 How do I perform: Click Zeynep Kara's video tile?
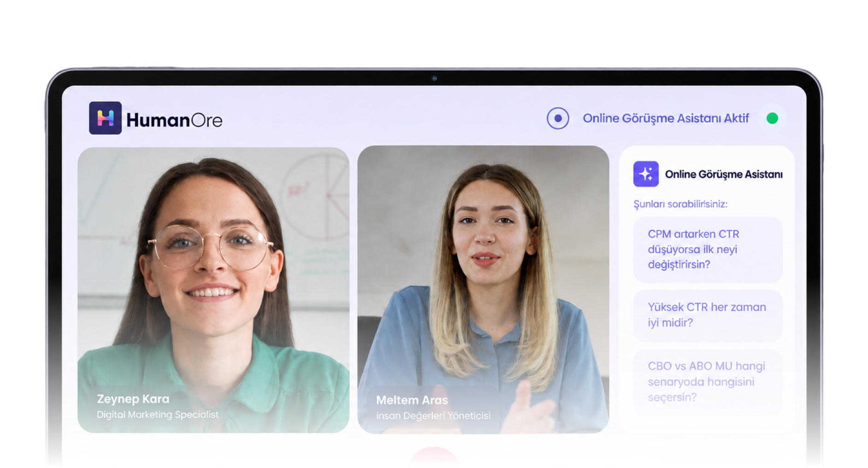(x=213, y=290)
